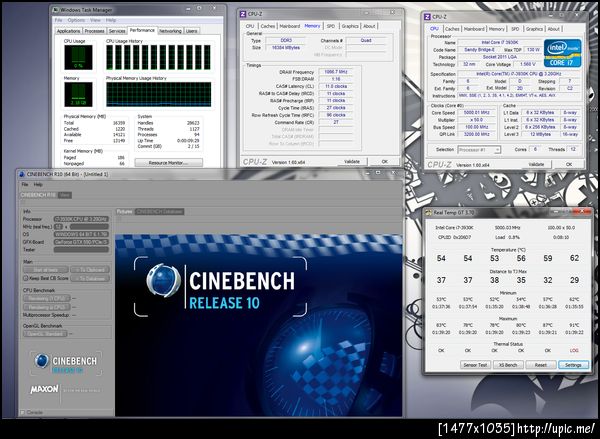Select SPD tab in the CPU-Z processor window
The image size is (600, 439).
pos(515,29)
